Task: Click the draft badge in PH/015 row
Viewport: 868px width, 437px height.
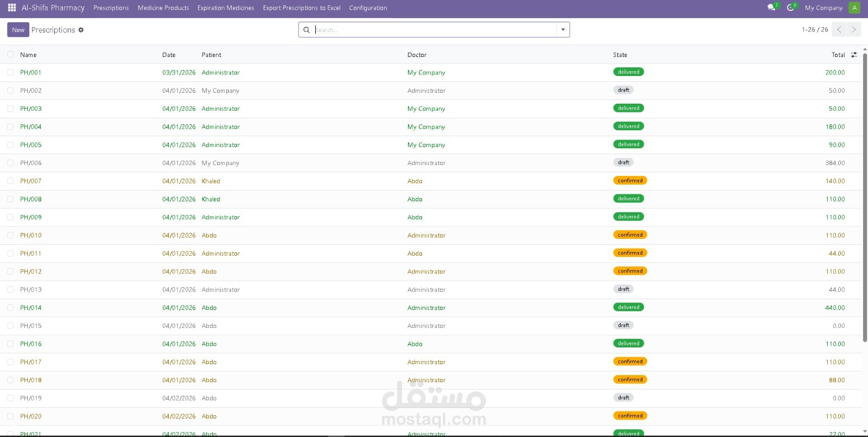Action: (623, 325)
